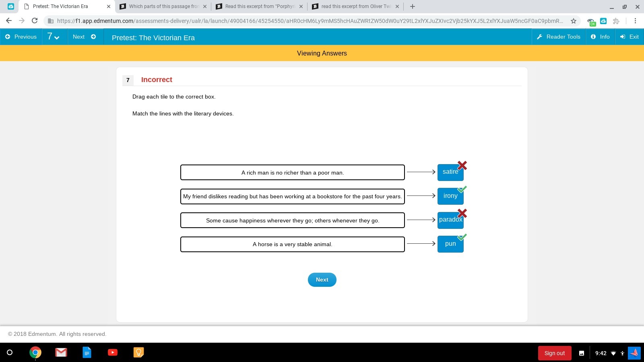Open the system tray clock showing 9:42

tap(601, 353)
